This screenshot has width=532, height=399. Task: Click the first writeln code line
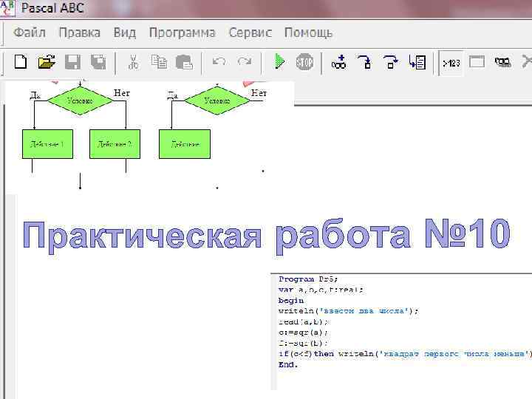(x=349, y=311)
